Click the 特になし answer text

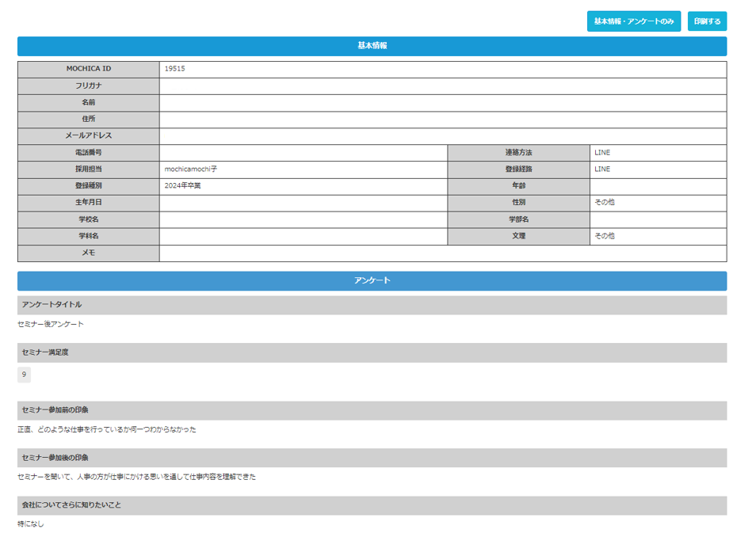pos(31,524)
